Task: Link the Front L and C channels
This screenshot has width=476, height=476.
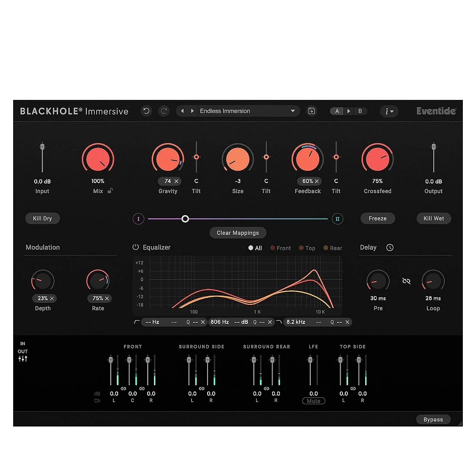Action: click(124, 388)
